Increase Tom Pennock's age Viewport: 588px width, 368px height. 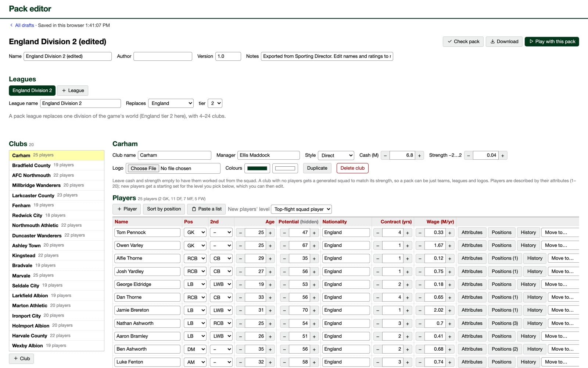coord(270,233)
